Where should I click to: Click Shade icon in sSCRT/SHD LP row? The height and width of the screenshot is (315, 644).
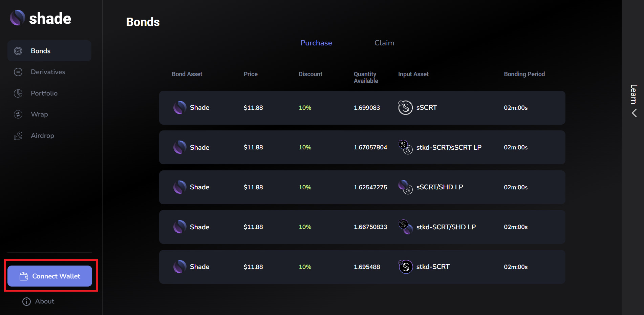(x=180, y=187)
